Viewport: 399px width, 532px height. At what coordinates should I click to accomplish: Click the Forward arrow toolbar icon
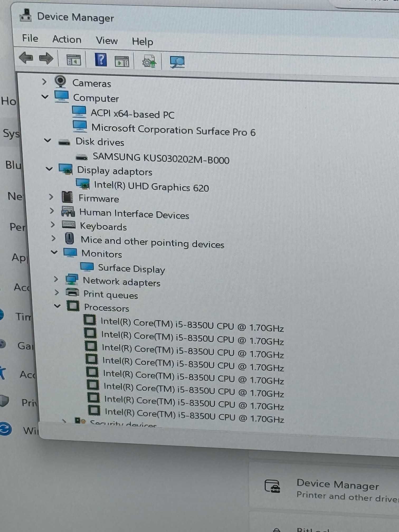tap(46, 58)
